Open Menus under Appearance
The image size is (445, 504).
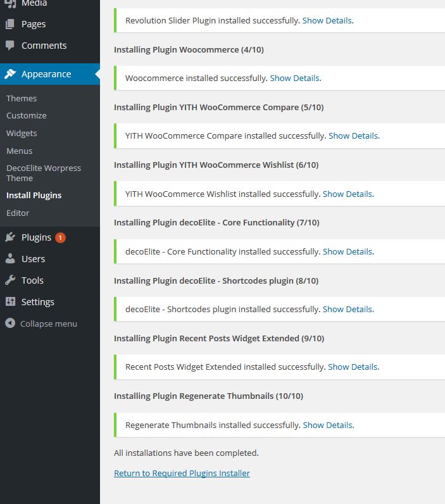click(19, 151)
